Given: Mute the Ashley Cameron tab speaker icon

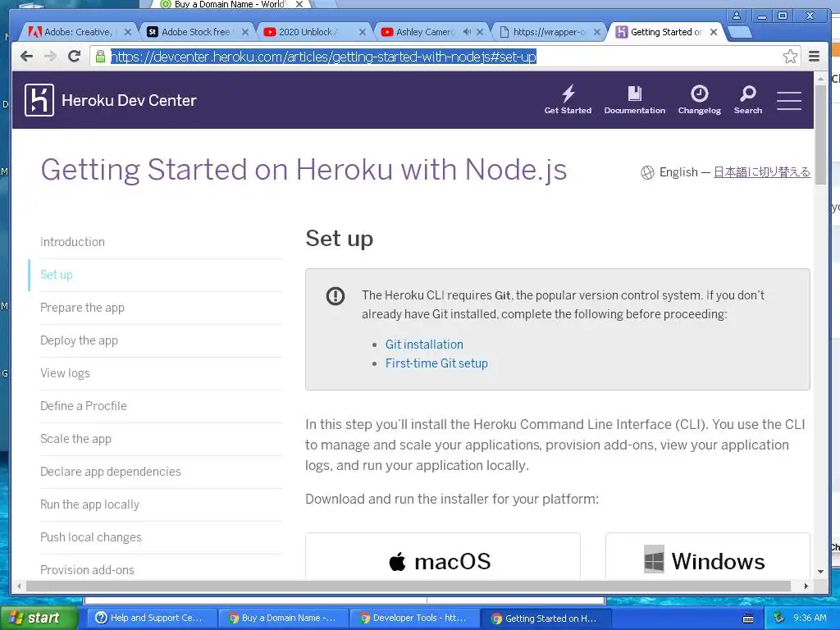Looking at the screenshot, I should click(x=467, y=32).
